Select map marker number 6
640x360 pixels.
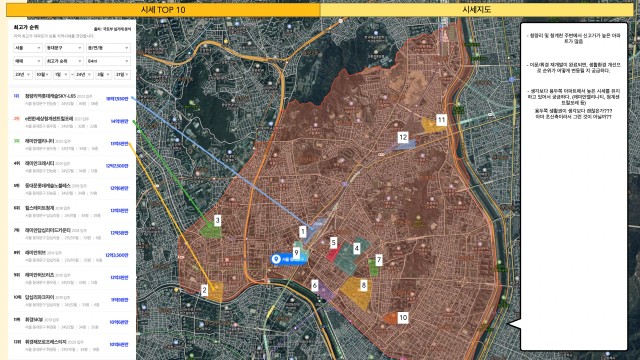tap(314, 285)
